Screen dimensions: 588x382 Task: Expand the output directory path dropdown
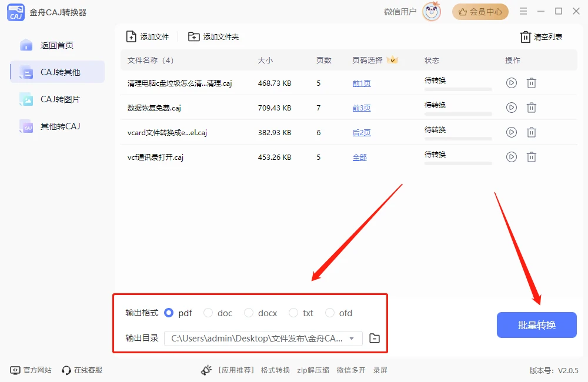click(352, 338)
